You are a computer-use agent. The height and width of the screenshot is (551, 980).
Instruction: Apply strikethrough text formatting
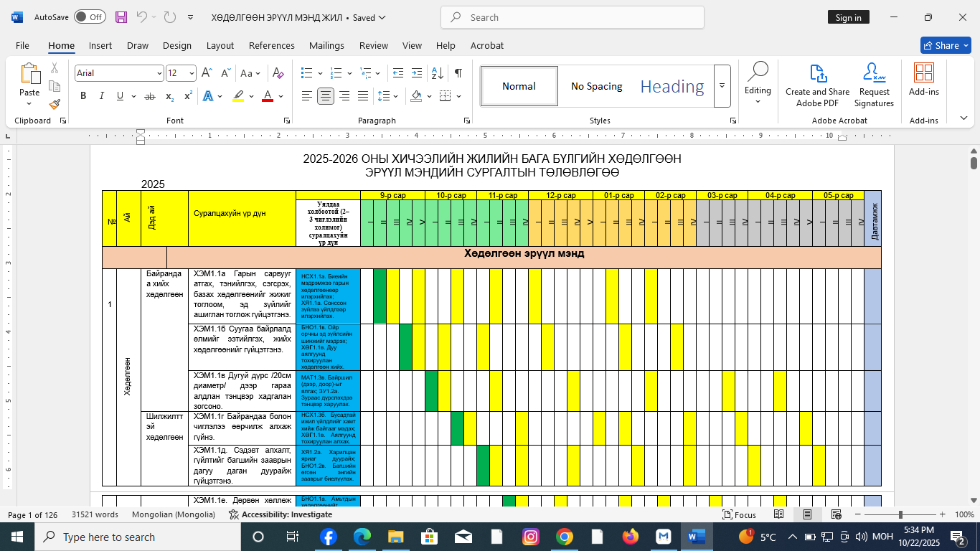pos(150,96)
